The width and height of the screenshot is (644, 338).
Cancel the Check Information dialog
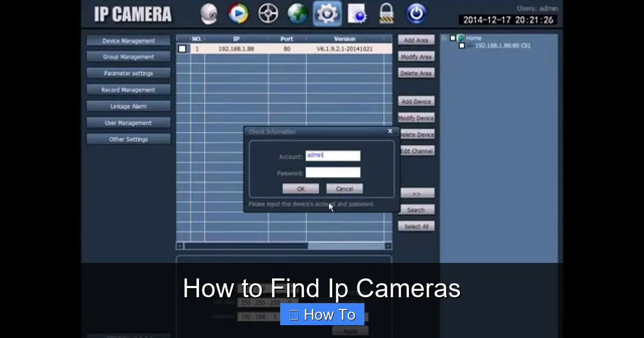(345, 189)
